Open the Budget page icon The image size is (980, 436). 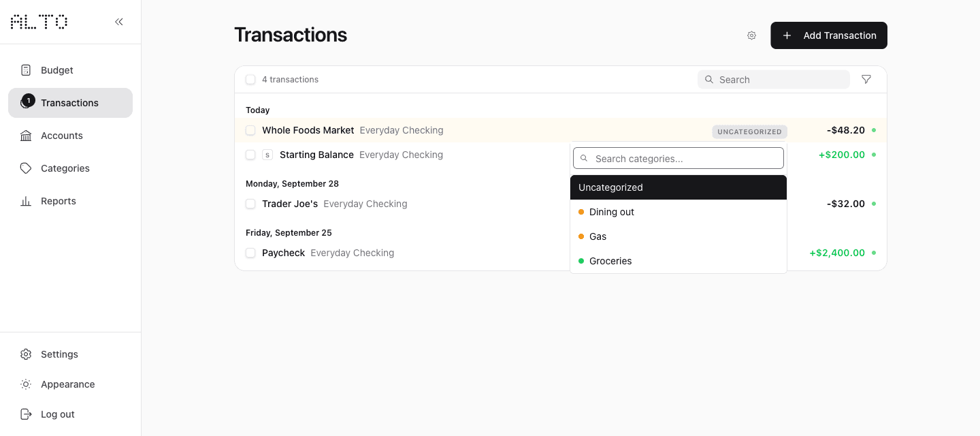(26, 70)
